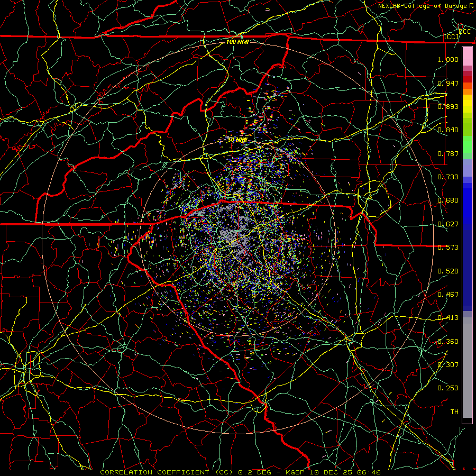Click the TH label at the legend bottom

pyautogui.click(x=454, y=412)
